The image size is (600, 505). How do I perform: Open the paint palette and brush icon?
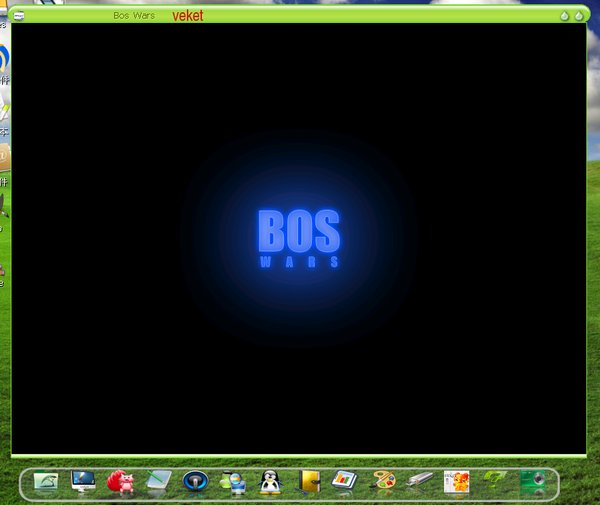coord(383,480)
